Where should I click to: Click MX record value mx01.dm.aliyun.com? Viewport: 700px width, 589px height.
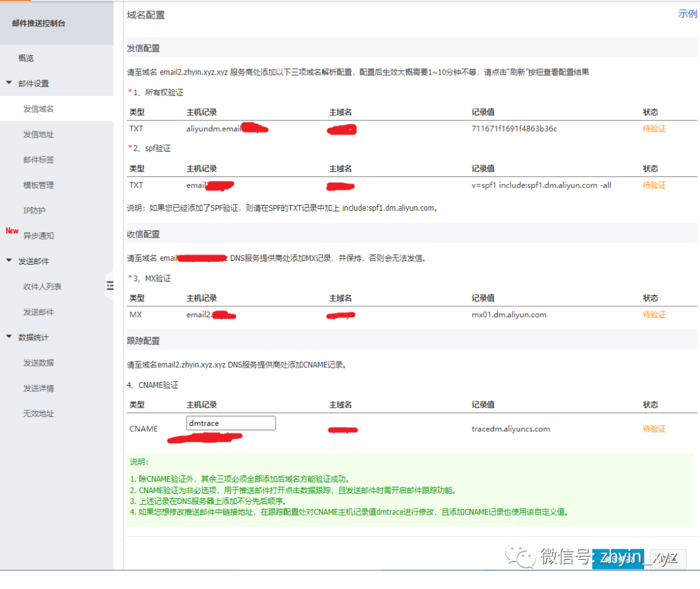click(509, 315)
